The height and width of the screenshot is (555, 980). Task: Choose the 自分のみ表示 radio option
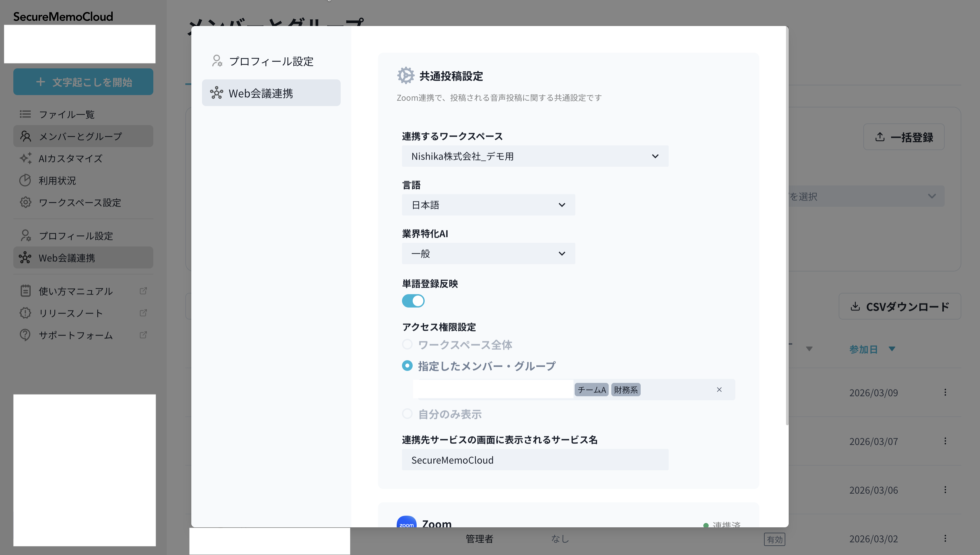(x=407, y=414)
